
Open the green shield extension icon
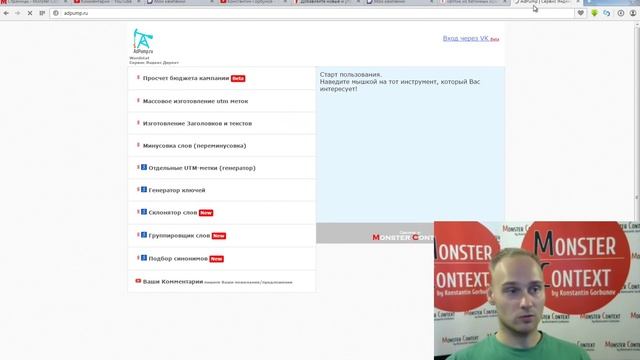pos(594,13)
